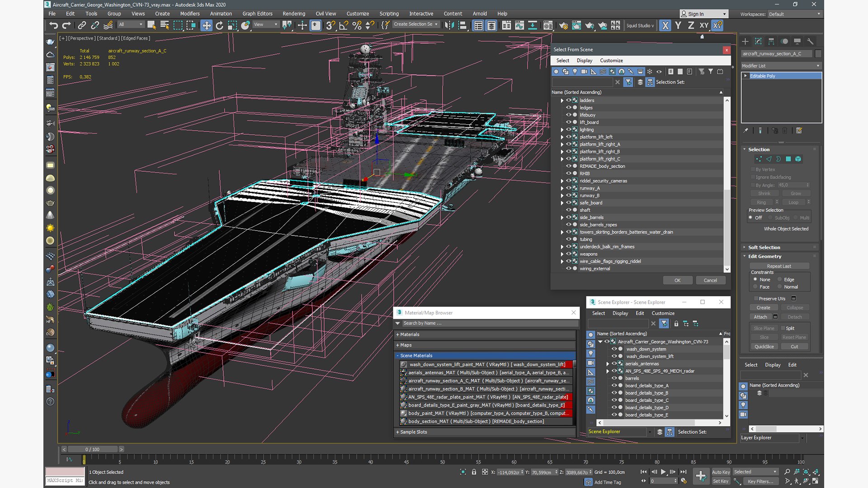This screenshot has height=488, width=868.
Task: Toggle visibility eye of runway_A
Action: point(569,188)
